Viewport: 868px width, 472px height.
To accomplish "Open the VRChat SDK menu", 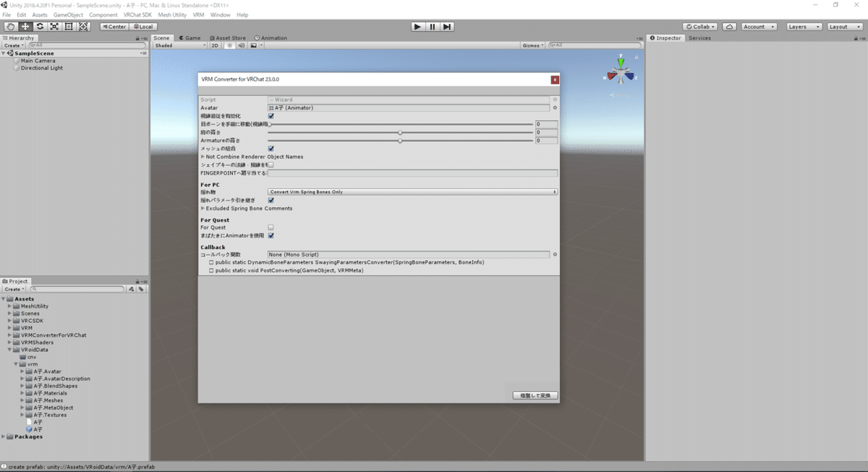I will (137, 14).
